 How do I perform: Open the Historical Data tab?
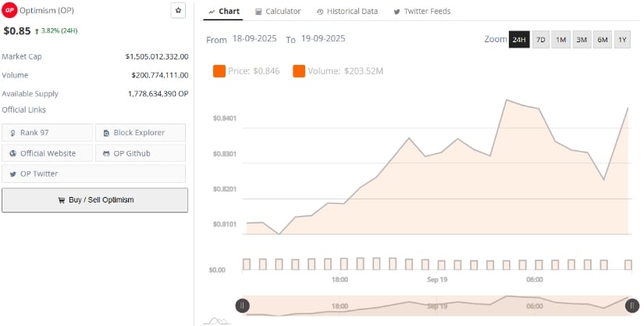coord(347,11)
